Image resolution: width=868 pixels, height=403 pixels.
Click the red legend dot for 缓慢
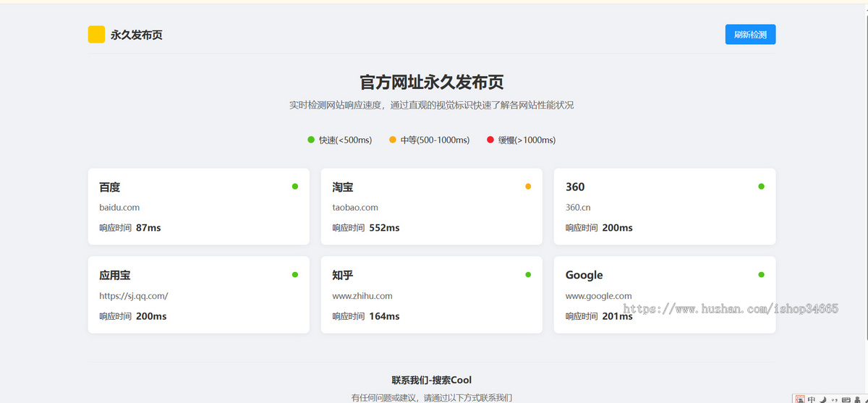(x=490, y=140)
